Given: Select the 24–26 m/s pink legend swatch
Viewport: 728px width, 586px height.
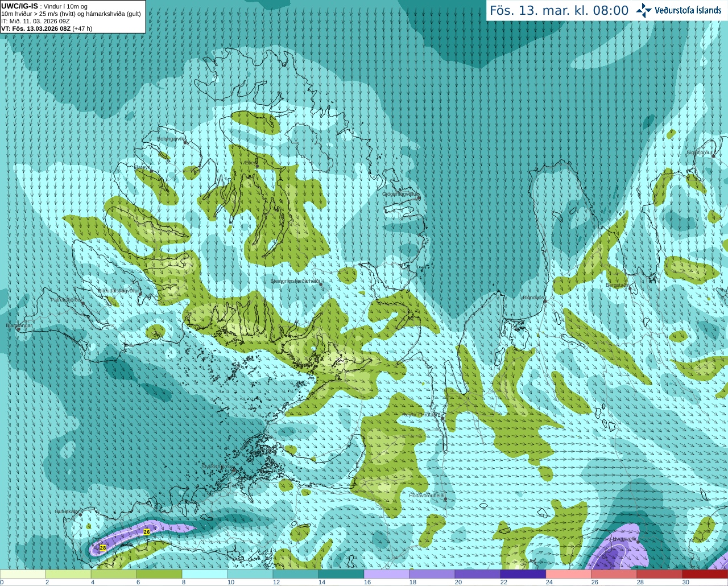Looking at the screenshot, I should [569, 574].
